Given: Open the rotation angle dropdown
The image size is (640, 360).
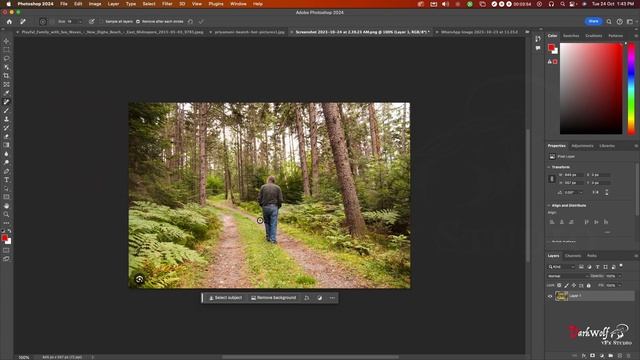Looking at the screenshot, I should 581,192.
